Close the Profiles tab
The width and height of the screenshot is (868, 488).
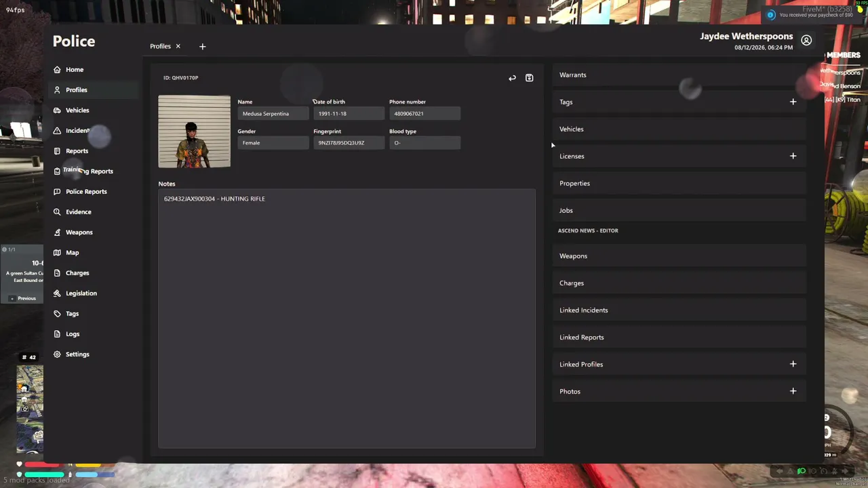178,46
